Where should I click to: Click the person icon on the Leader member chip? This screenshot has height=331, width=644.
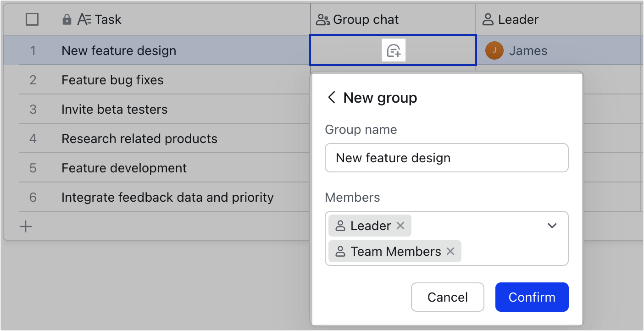pos(339,225)
